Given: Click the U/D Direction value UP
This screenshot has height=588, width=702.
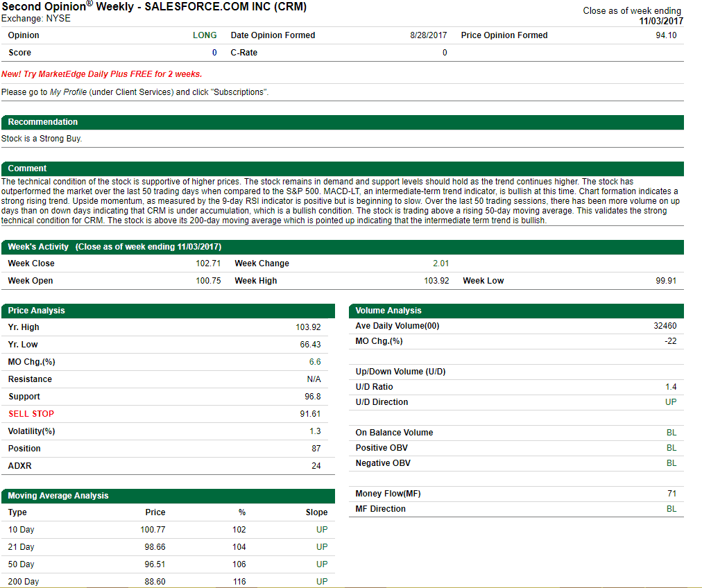Looking at the screenshot, I should (671, 402).
